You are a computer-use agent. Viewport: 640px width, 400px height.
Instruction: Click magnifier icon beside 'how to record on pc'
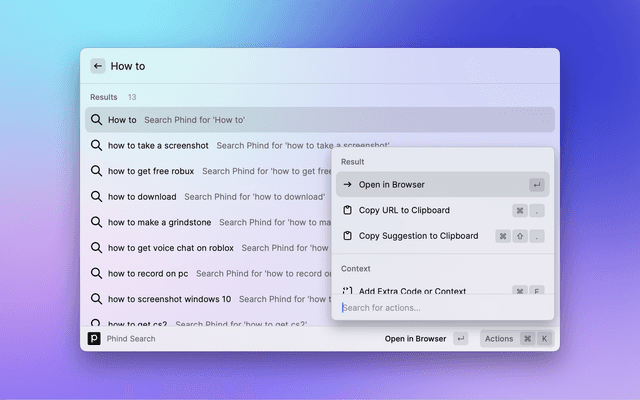pos(96,273)
